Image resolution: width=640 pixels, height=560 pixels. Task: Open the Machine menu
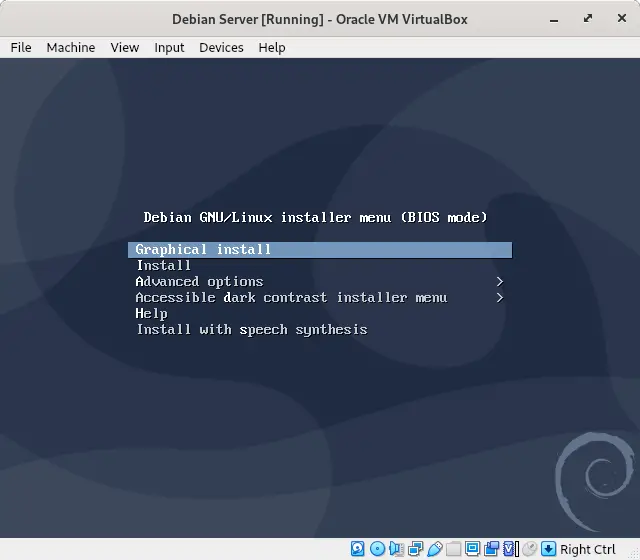click(71, 48)
